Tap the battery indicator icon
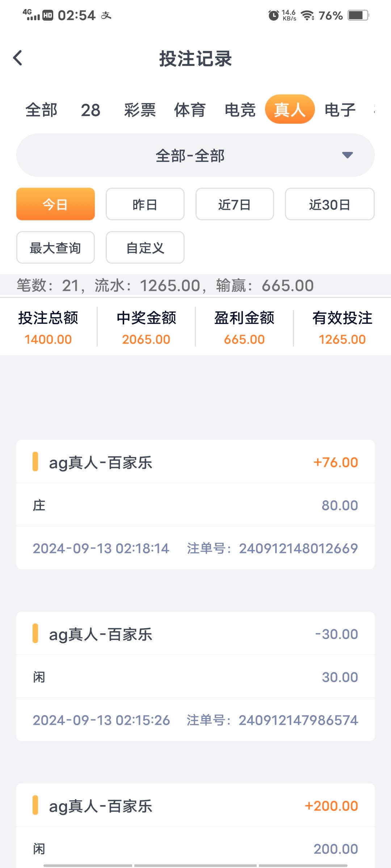Viewport: 391px width, 868px height. [358, 15]
